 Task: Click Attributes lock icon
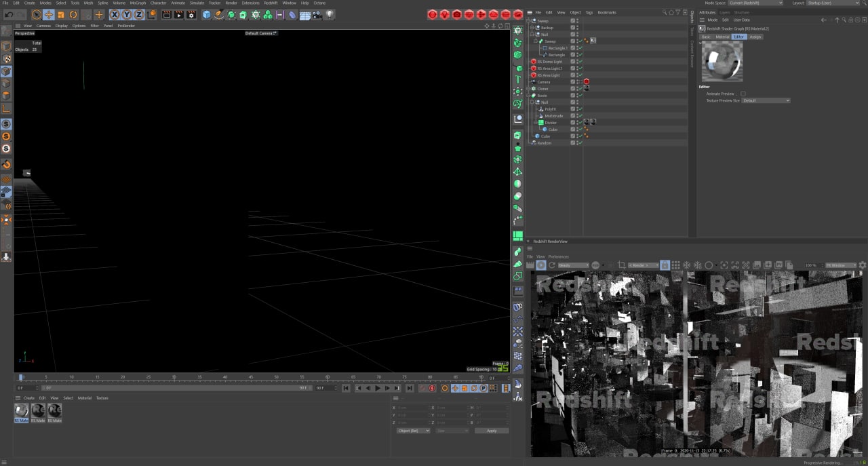tap(850, 20)
